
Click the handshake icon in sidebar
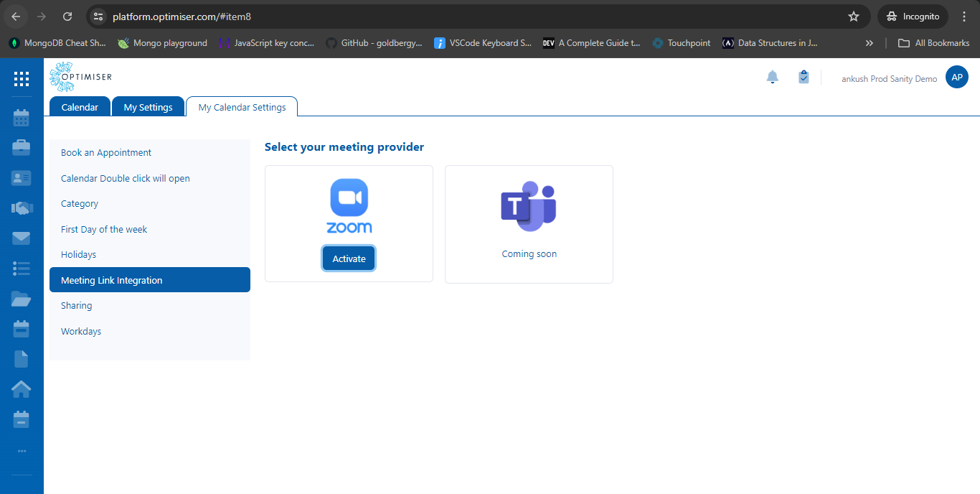tap(22, 208)
